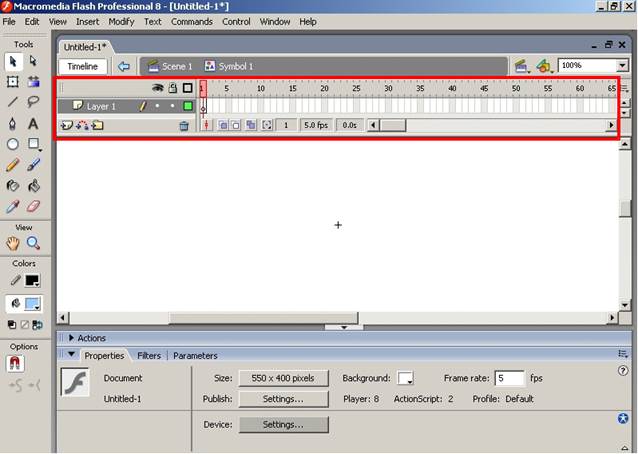638x454 pixels.
Task: Toggle Show All Layers as Outlines
Action: click(188, 88)
